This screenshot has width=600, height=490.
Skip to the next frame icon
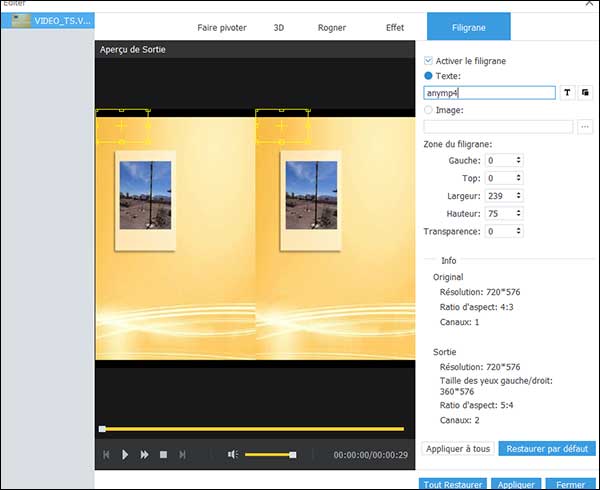tap(182, 454)
